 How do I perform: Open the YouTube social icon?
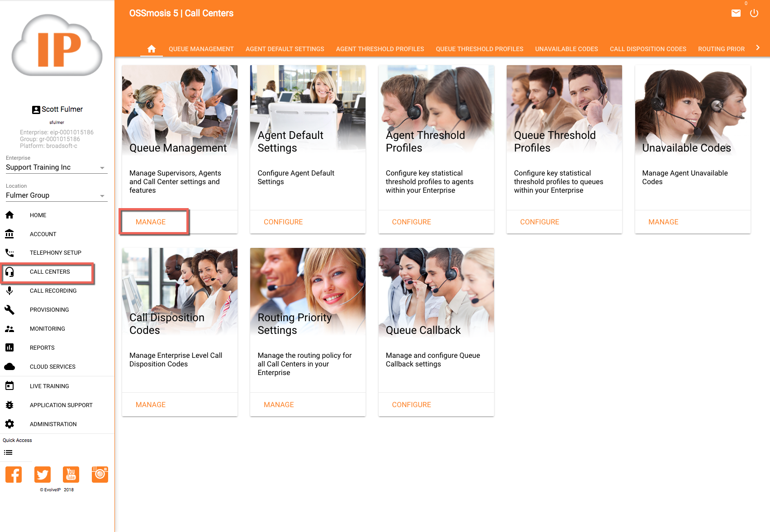pyautogui.click(x=71, y=475)
